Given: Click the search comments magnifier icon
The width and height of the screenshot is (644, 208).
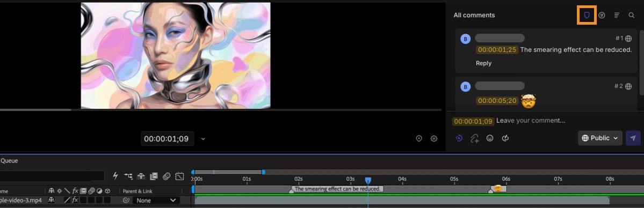Looking at the screenshot, I should point(632,15).
